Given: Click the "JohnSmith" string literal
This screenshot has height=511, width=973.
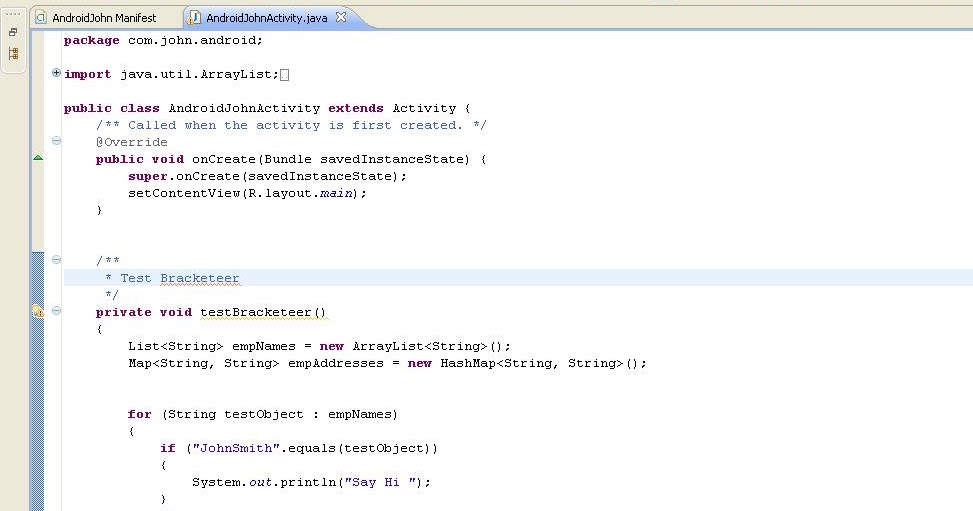Looking at the screenshot, I should tap(236, 448).
